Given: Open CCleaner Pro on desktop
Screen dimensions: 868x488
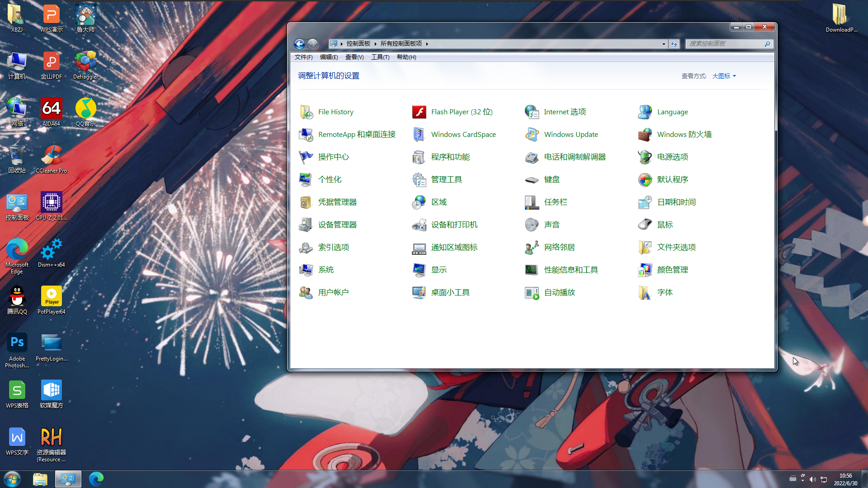Looking at the screenshot, I should pos(51,159).
